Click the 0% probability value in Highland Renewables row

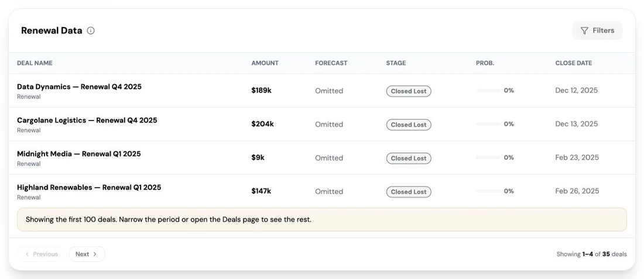pos(509,191)
